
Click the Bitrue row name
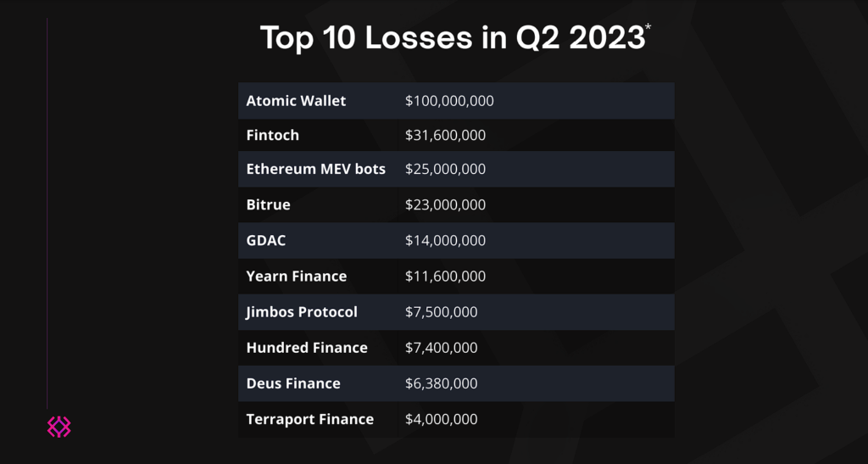click(x=268, y=204)
